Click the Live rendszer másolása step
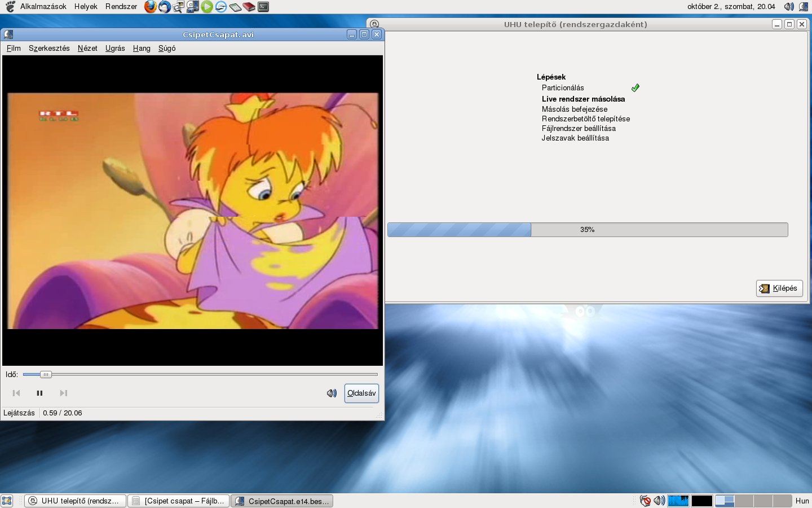The width and height of the screenshot is (812, 508). (583, 99)
